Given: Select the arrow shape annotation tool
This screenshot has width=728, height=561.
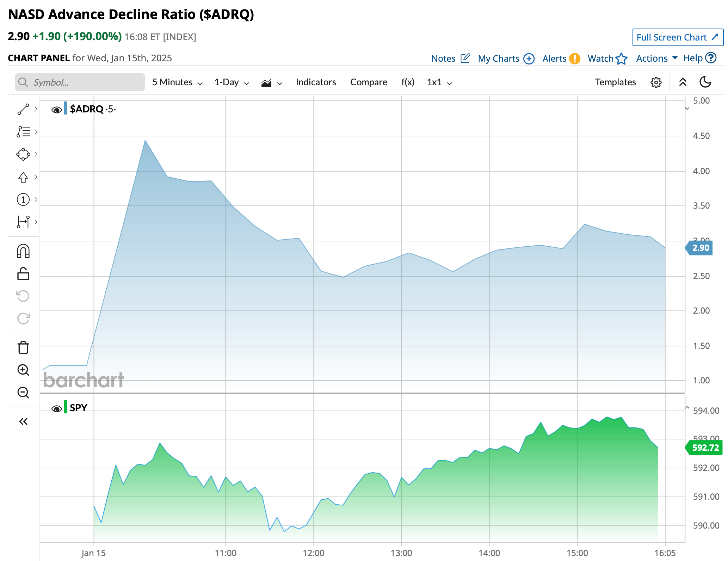Looking at the screenshot, I should pos(23,177).
